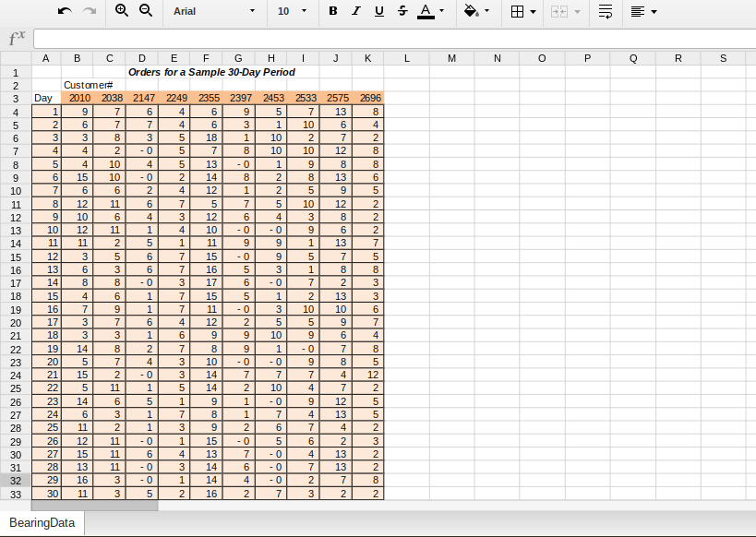The image size is (756, 537).
Task: Click the Redo icon
Action: click(88, 12)
